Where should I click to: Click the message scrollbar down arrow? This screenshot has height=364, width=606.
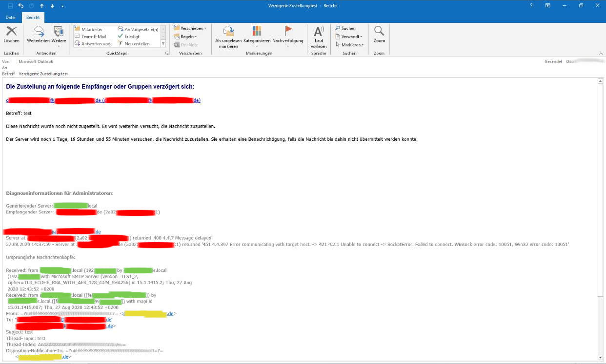click(x=600, y=357)
